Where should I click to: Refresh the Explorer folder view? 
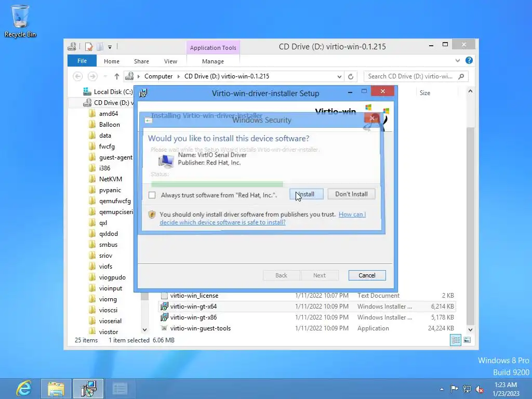tap(351, 77)
